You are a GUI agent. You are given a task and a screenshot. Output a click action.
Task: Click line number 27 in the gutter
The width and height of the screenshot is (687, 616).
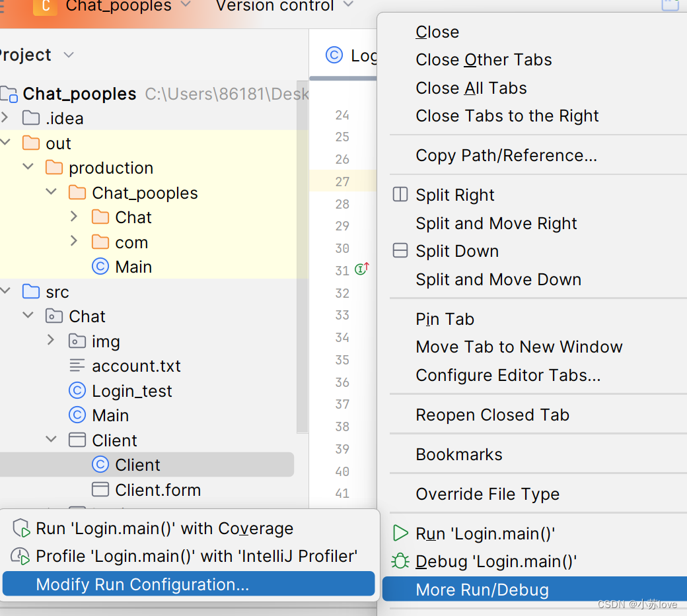[x=342, y=182]
